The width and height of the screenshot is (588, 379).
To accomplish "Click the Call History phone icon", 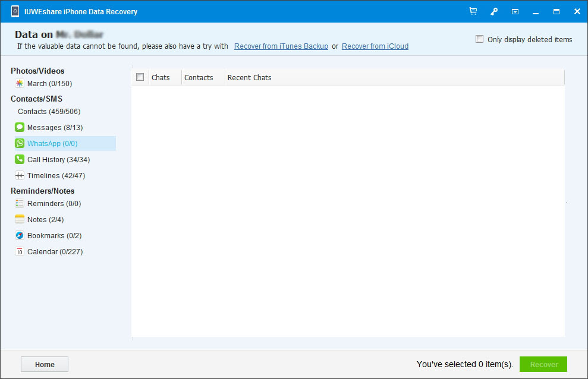I will pyautogui.click(x=20, y=159).
